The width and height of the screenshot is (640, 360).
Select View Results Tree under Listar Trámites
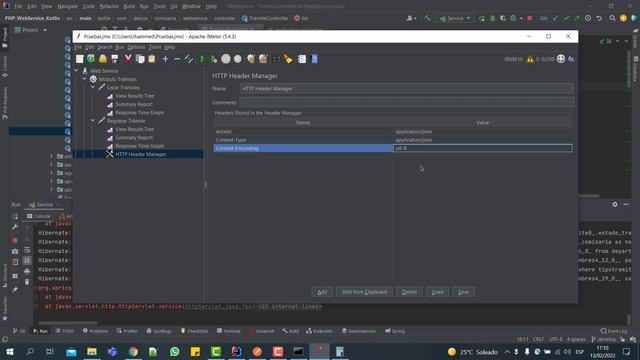134,96
